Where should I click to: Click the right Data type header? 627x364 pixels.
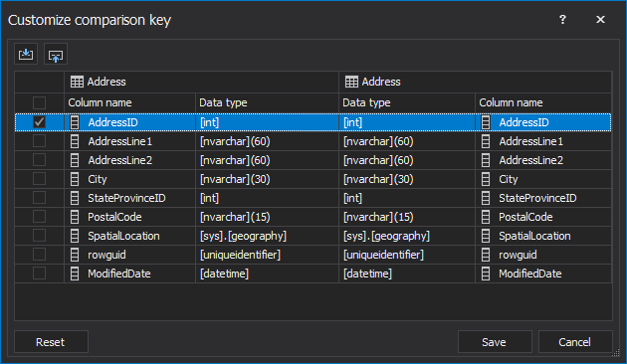click(x=407, y=102)
